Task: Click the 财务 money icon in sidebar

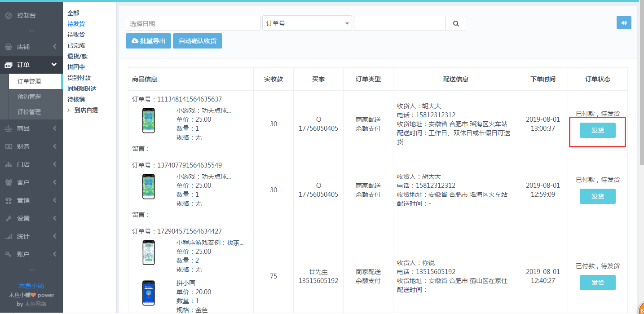Action: (x=9, y=146)
